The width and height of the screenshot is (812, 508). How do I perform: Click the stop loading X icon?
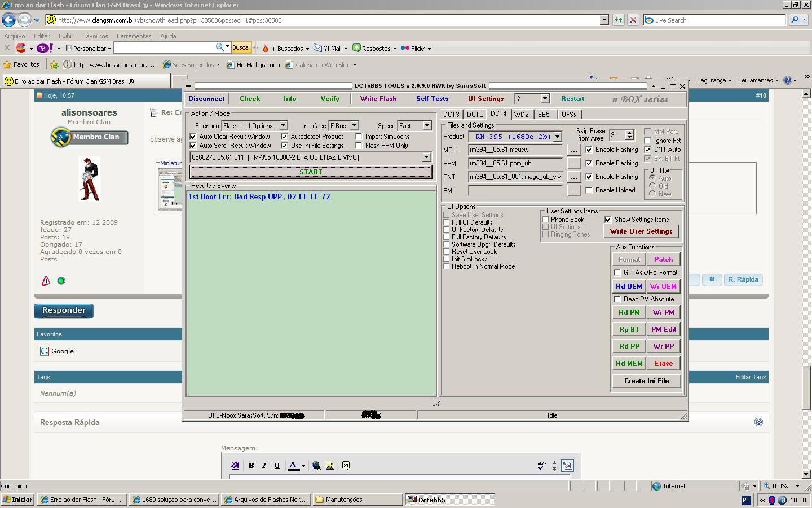633,20
